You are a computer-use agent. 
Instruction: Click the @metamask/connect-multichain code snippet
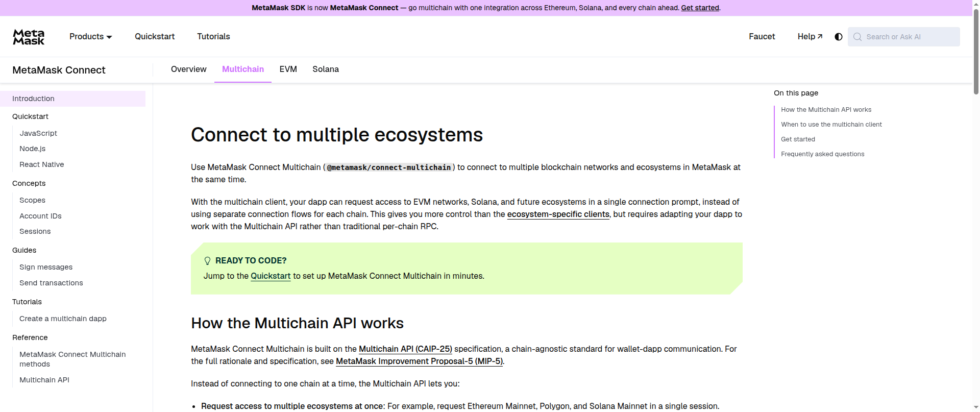coord(388,167)
